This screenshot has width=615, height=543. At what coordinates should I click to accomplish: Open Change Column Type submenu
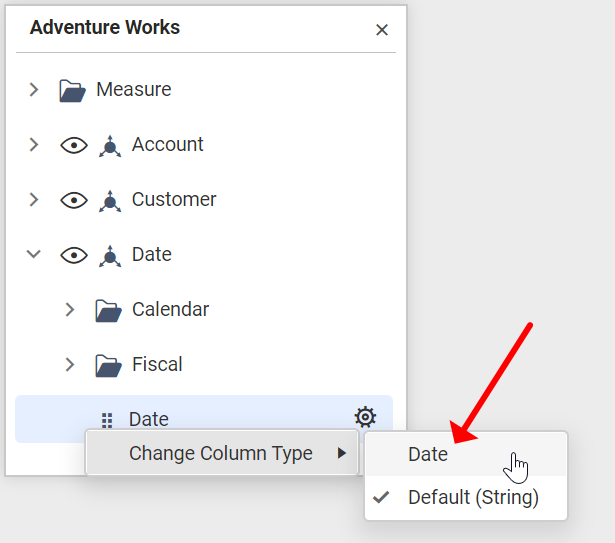coord(222,453)
